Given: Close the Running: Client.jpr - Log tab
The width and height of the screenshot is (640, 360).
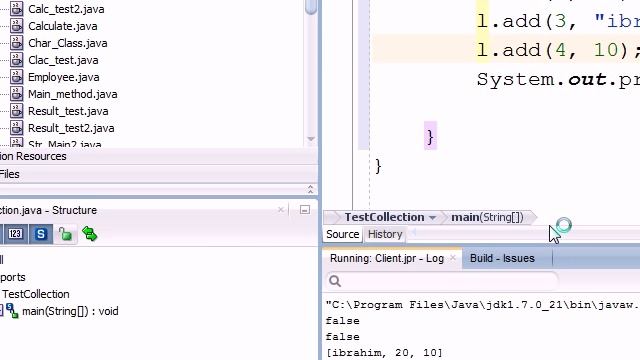Looking at the screenshot, I should (x=453, y=258).
